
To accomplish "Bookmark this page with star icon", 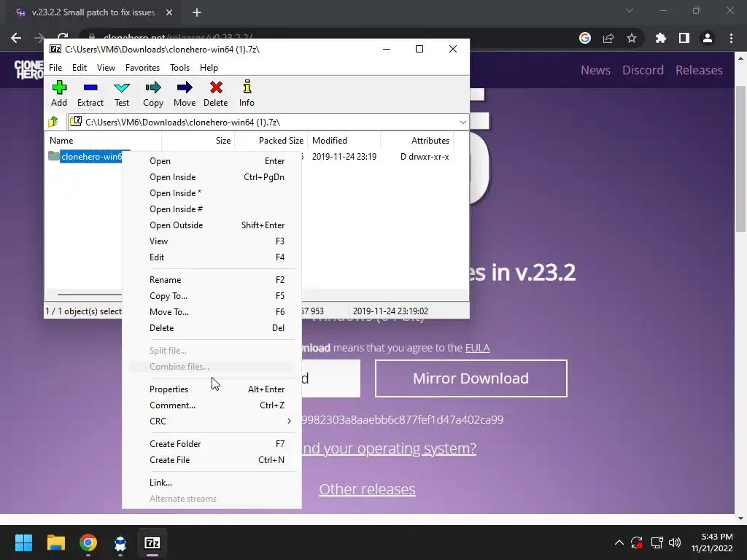I will 632,38.
